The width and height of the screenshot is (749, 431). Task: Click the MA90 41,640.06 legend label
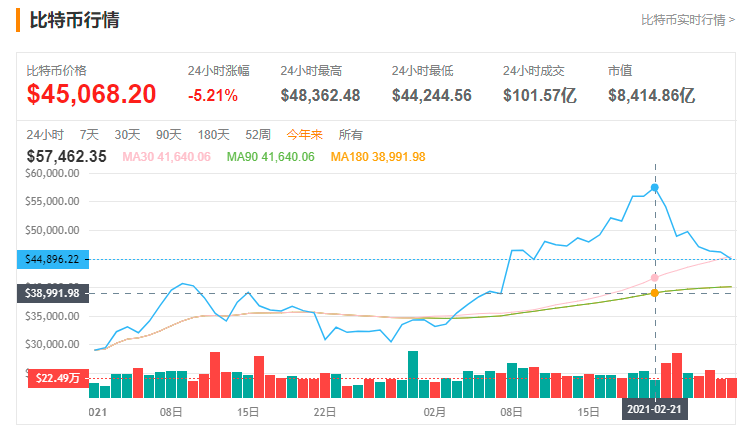[x=270, y=157]
